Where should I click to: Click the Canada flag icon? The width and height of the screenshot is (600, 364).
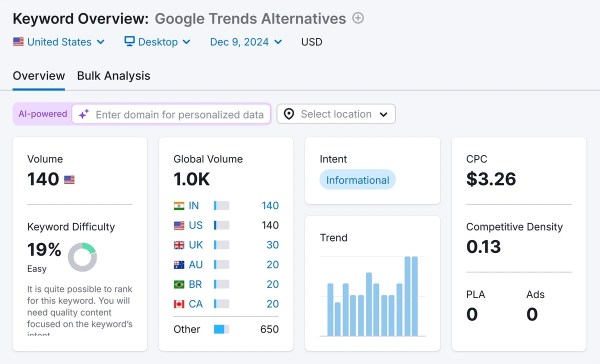pyautogui.click(x=179, y=304)
